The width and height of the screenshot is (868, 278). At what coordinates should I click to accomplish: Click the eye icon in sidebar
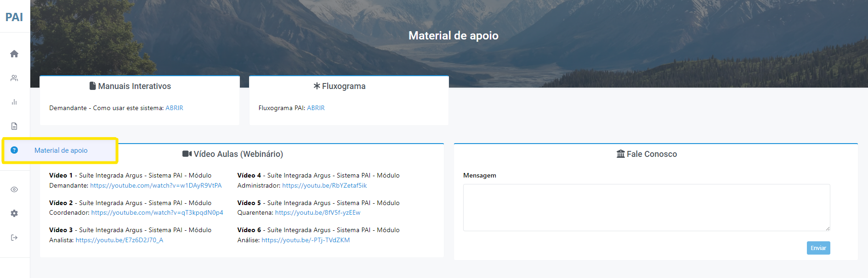(14, 189)
